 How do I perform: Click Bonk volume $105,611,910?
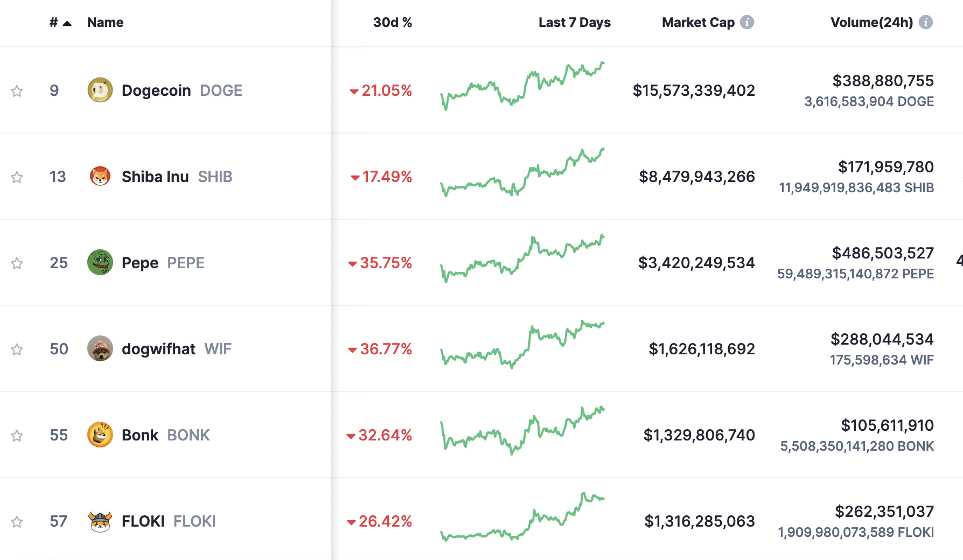coord(888,425)
